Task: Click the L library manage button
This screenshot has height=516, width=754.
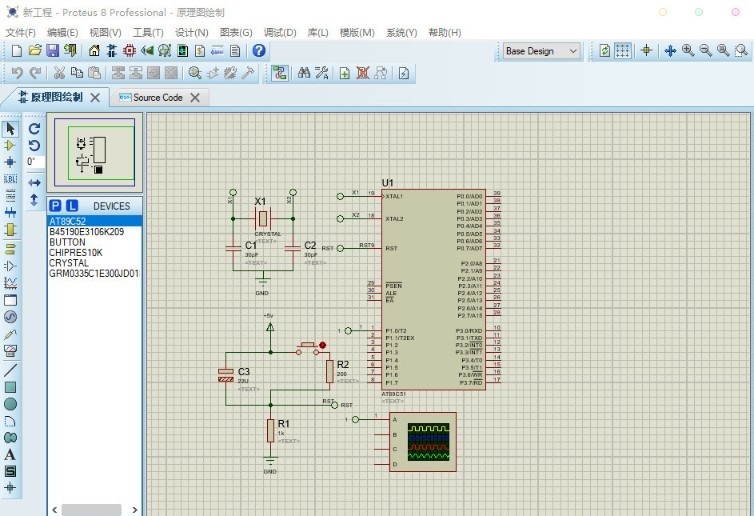Action: 72,205
